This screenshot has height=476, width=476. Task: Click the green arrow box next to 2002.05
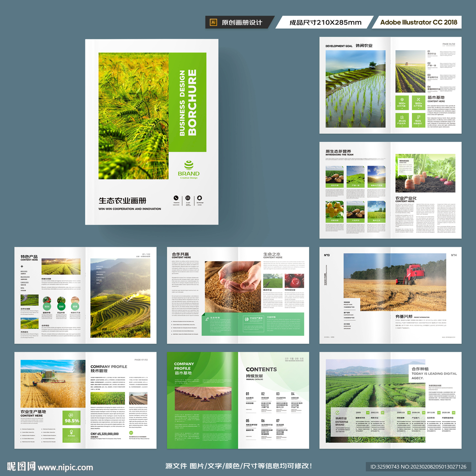pos(383,413)
